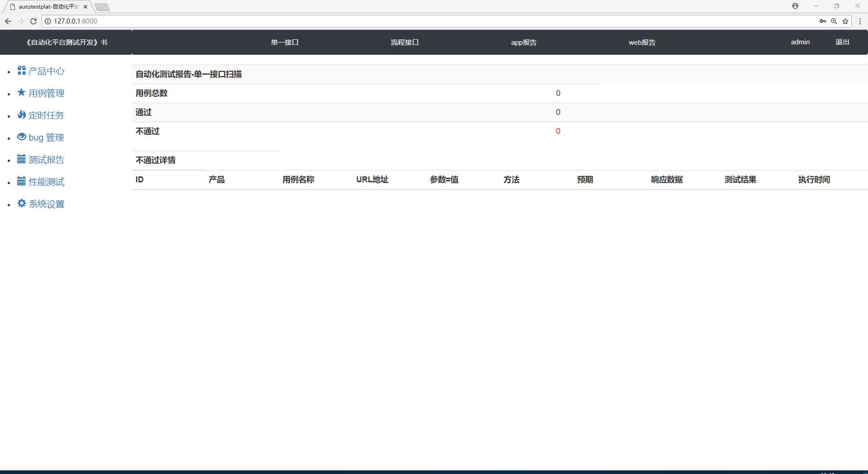Screen dimensions: 868x474
Task: Click the Chrome profile avatar icon
Action: 795,6
